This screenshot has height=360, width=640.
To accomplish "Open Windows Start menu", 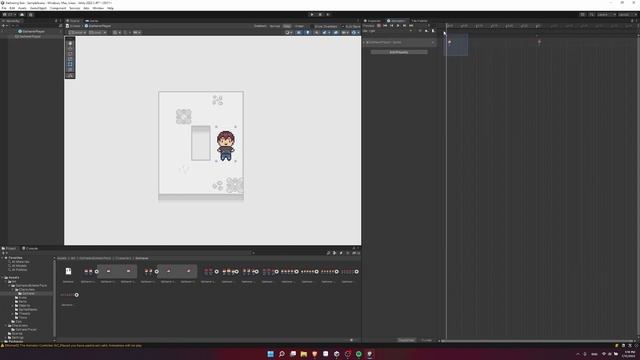I will click(270, 354).
